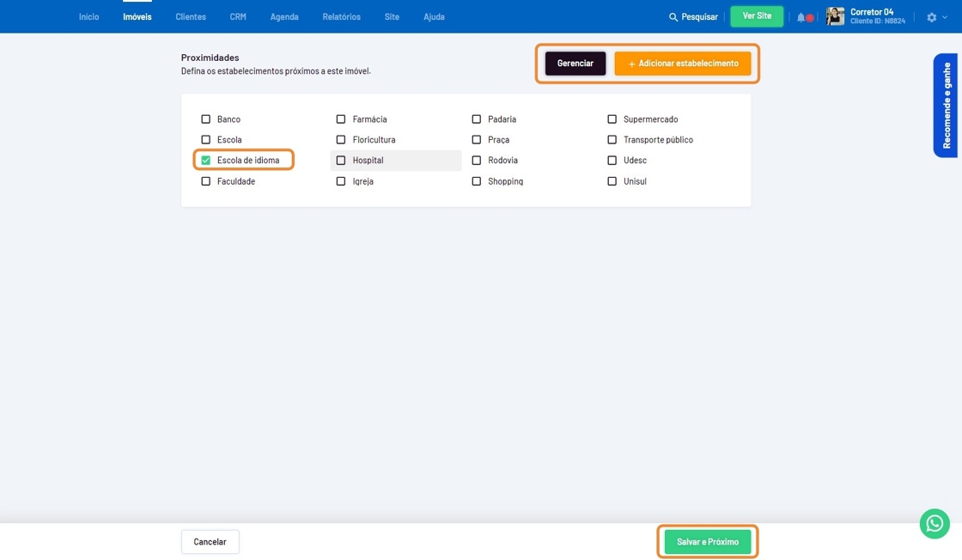Select the Shopping checkbox
This screenshot has width=962, height=560.
477,181
